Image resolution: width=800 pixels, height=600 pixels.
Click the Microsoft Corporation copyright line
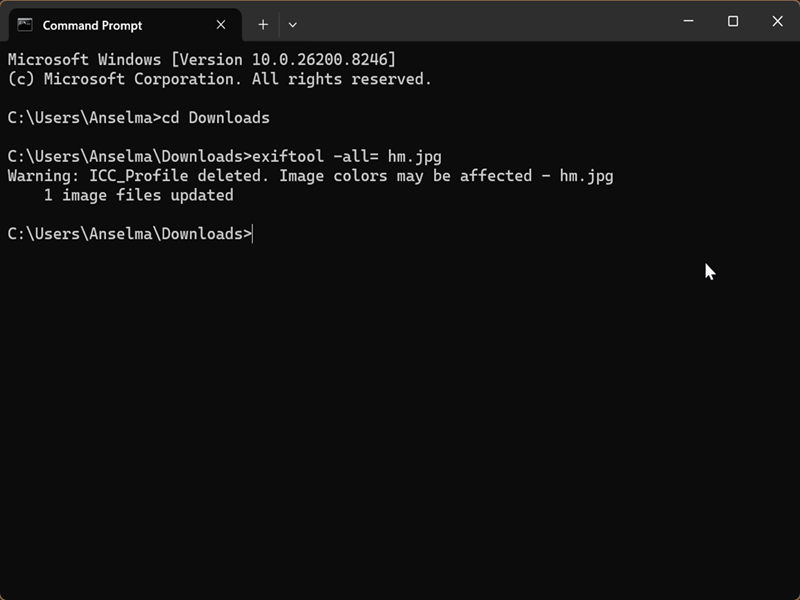219,79
